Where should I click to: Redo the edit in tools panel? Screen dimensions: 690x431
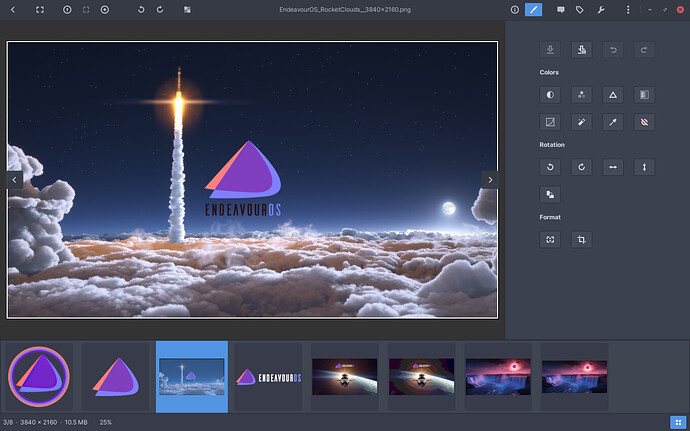point(644,50)
